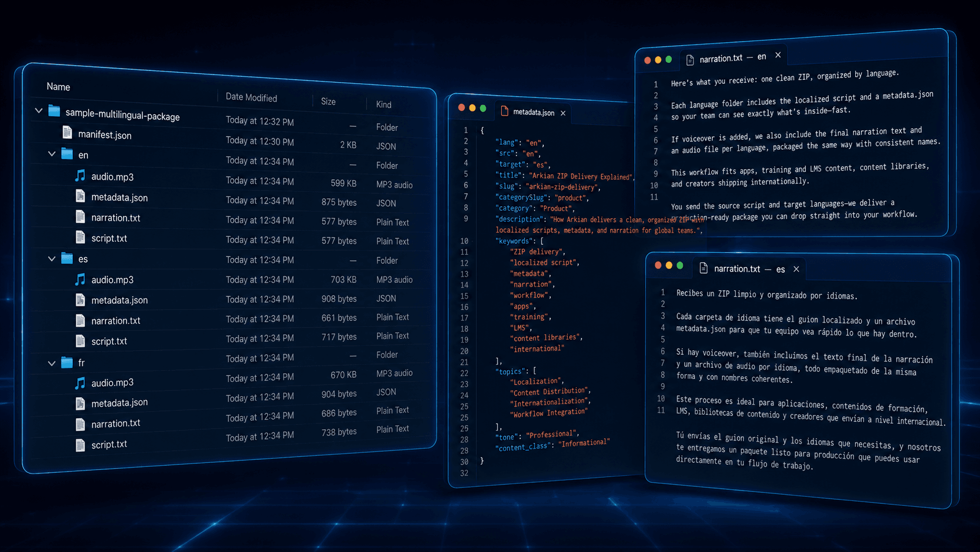Viewport: 980px width, 552px height.
Task: Click the "Informational" content_class value
Action: click(x=584, y=443)
